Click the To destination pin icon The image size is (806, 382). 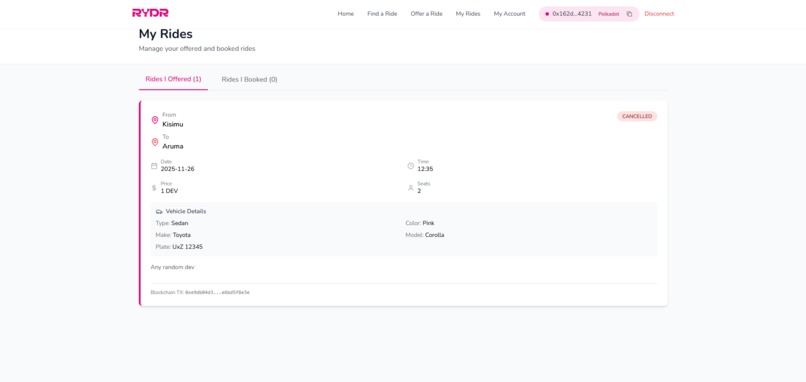pos(155,142)
